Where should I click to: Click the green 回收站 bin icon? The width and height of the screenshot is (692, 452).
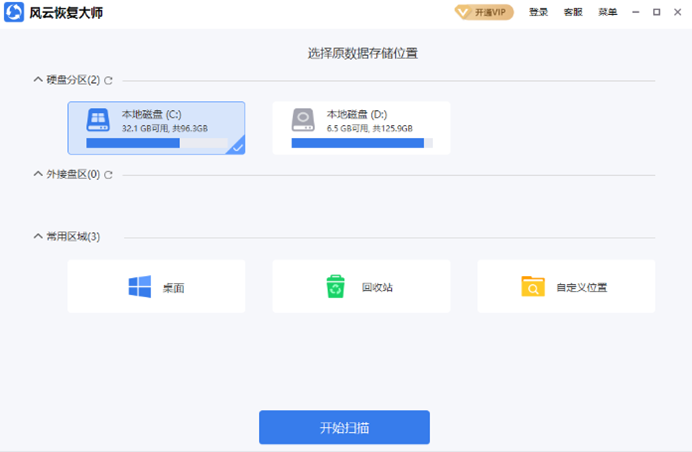point(335,286)
